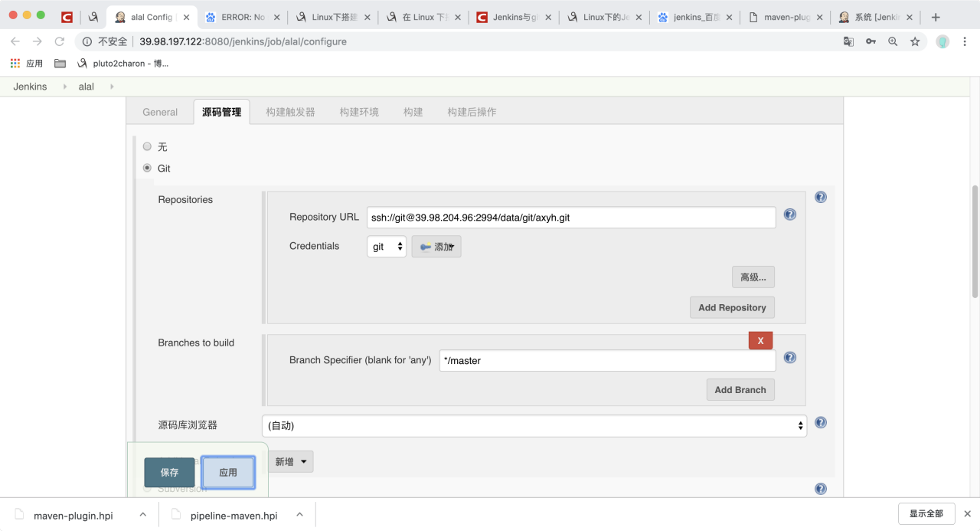
Task: Click translate page icon in address bar
Action: tap(848, 41)
